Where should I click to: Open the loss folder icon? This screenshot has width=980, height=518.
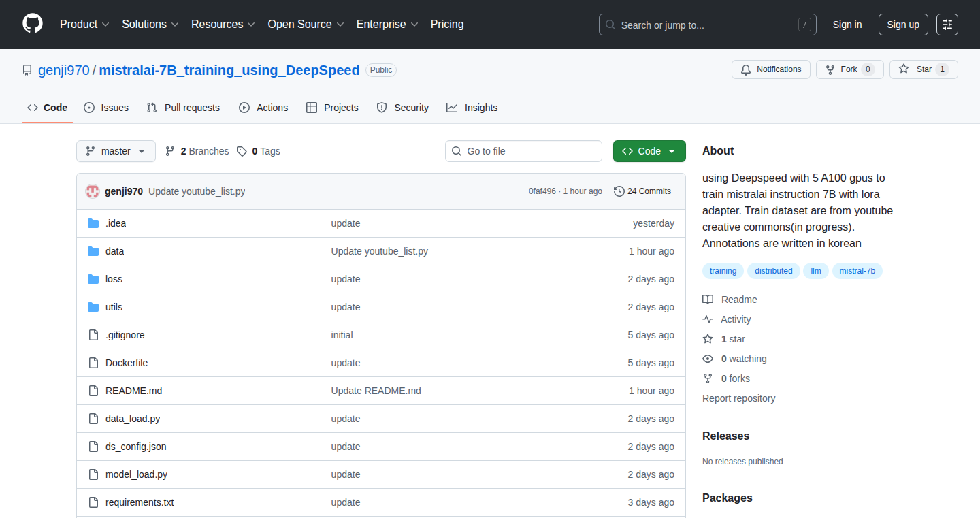click(93, 279)
